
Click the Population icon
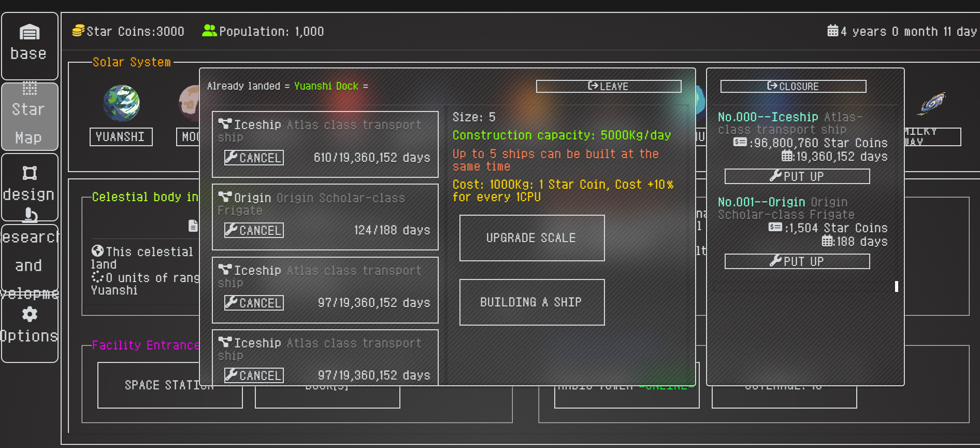coord(209,31)
